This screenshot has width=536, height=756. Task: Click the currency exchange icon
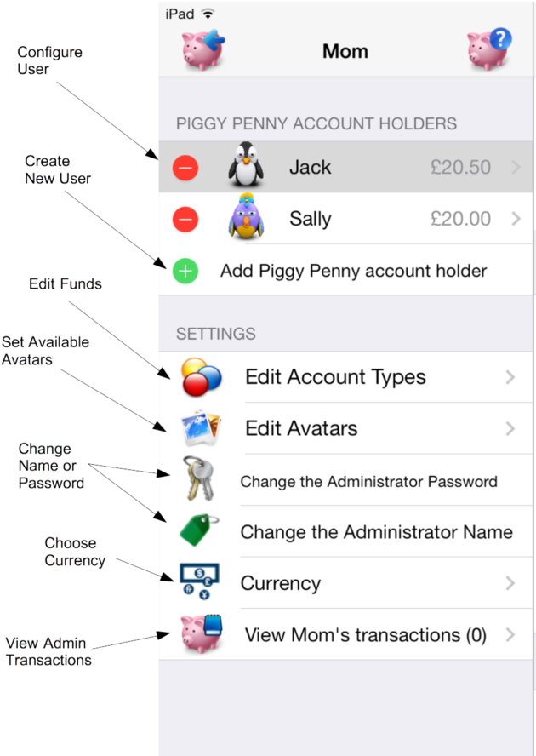coord(202,583)
